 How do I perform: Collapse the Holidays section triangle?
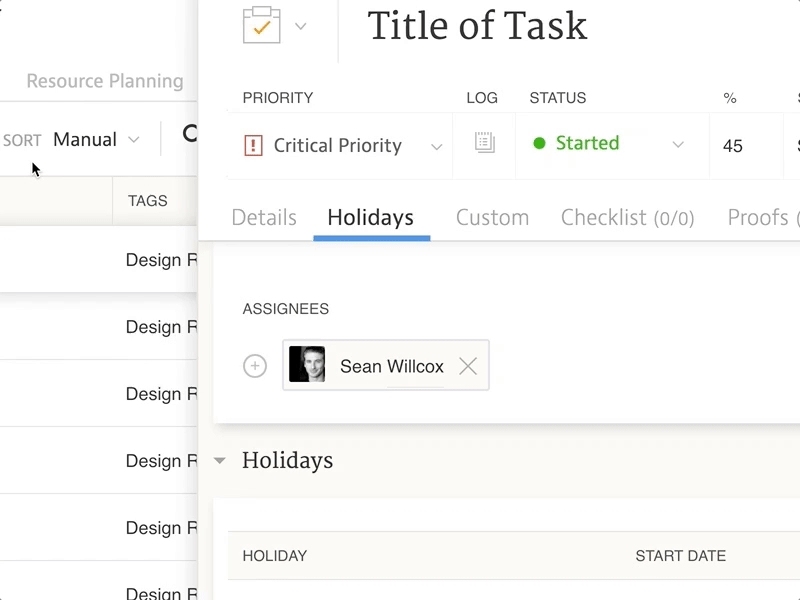220,461
